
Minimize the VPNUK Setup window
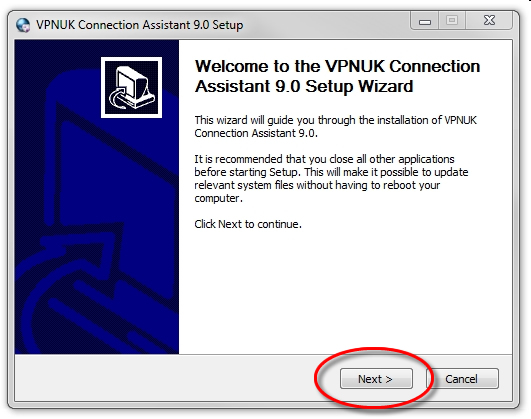(425, 21)
